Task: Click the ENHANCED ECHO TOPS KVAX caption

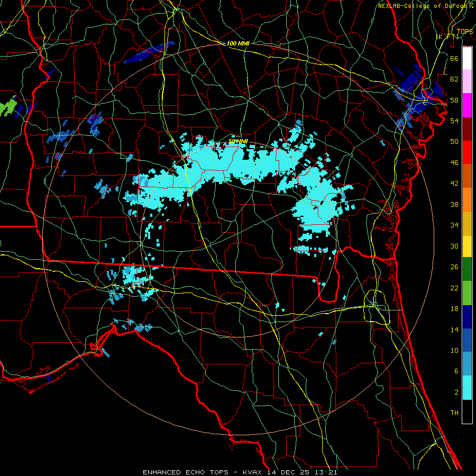Action: 240,472
